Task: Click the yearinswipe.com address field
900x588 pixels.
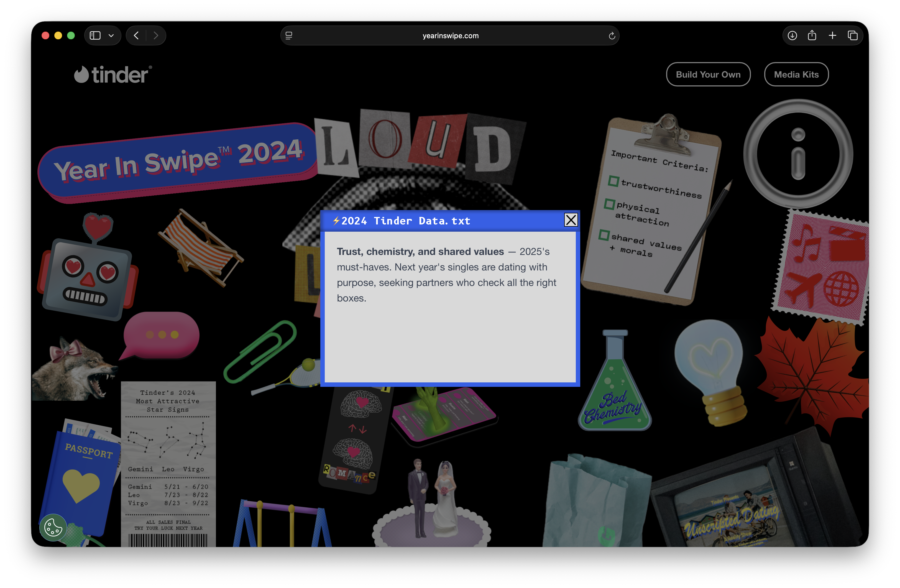Action: pos(450,35)
